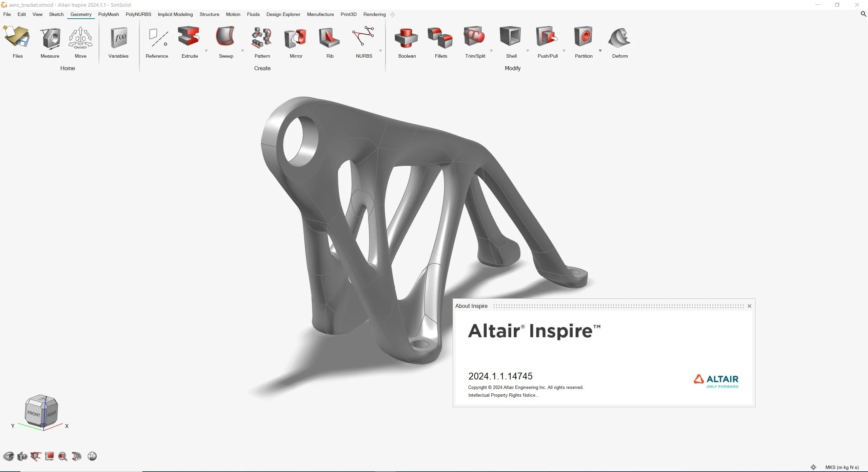
Task: Click the fit-to-view magnifier icon
Action: pyautogui.click(x=63, y=456)
